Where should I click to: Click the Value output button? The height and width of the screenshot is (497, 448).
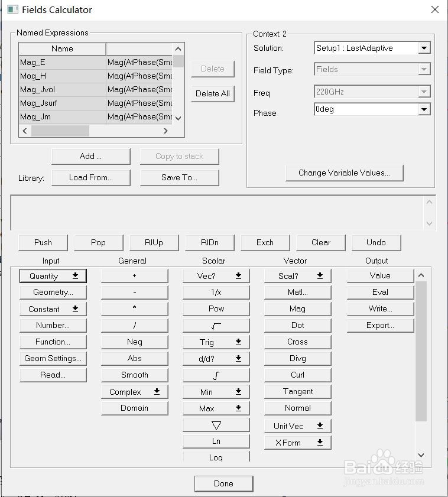pyautogui.click(x=380, y=276)
